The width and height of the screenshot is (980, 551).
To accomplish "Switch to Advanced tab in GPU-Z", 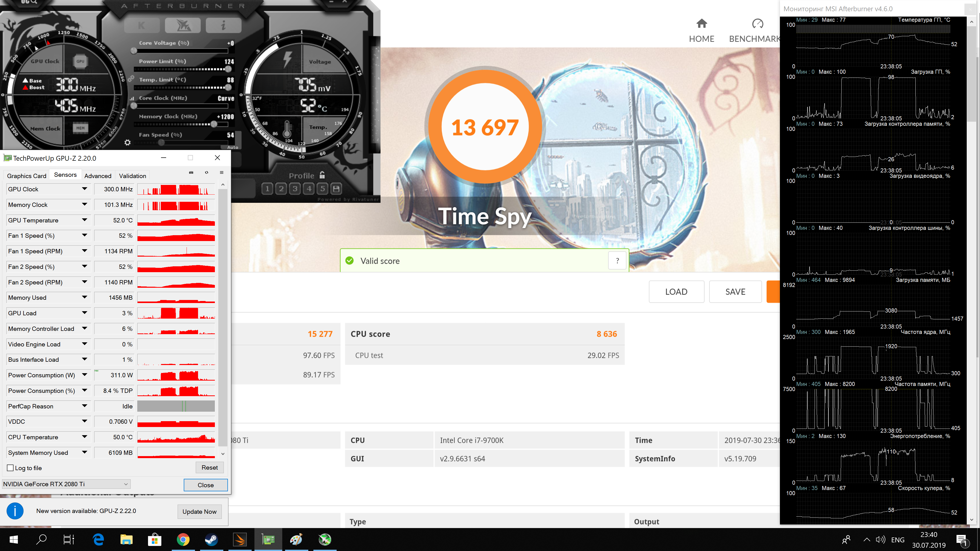I will (98, 176).
